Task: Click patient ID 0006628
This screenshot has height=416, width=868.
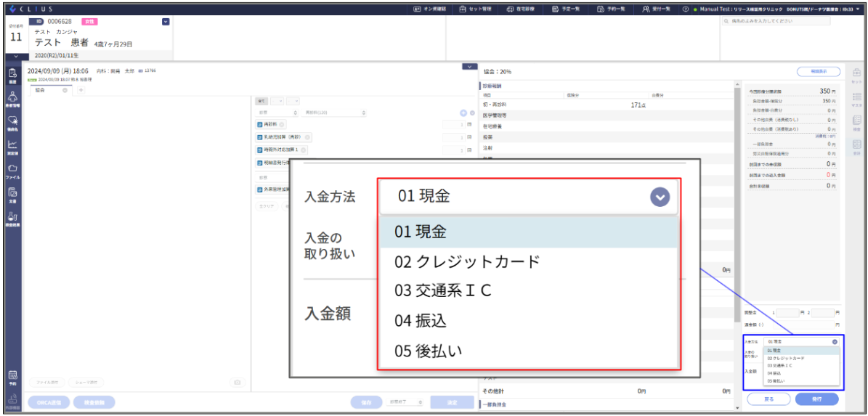Action: tap(60, 21)
